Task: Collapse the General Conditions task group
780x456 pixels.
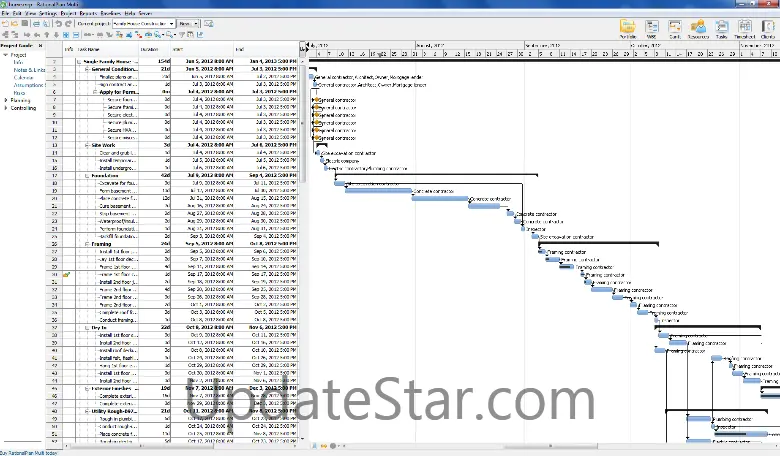Action: (x=87, y=69)
